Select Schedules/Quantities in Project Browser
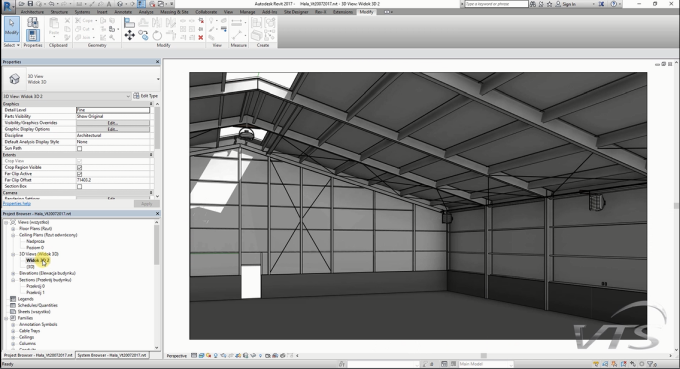 (x=37, y=305)
